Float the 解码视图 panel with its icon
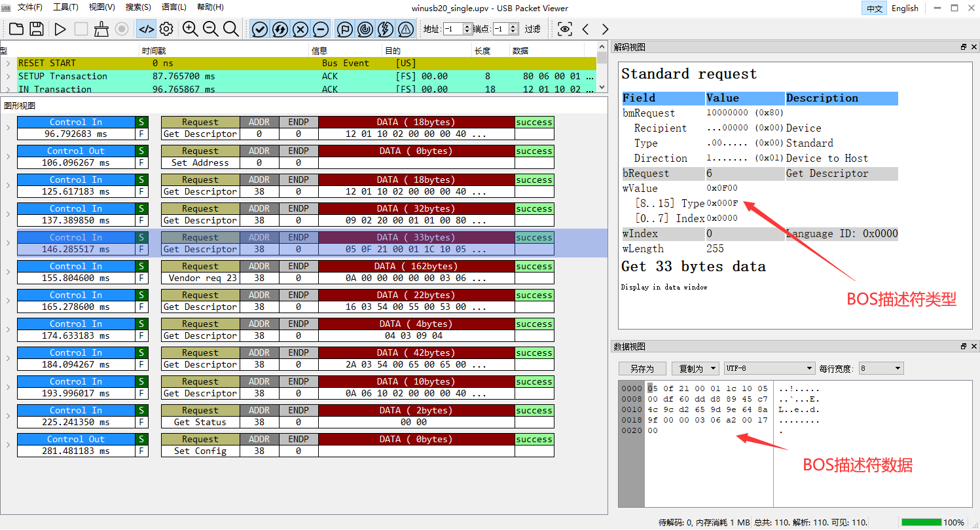 [963, 47]
